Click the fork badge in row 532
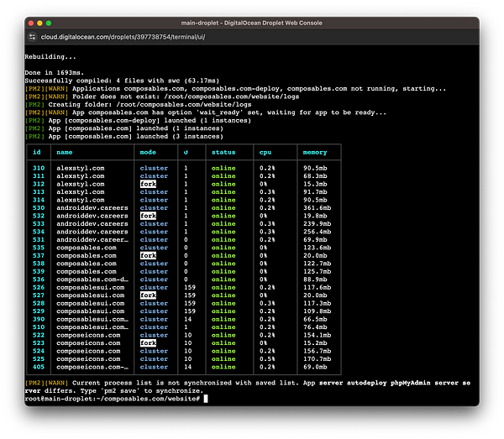Image resolution: width=504 pixels, height=439 pixels. point(148,216)
